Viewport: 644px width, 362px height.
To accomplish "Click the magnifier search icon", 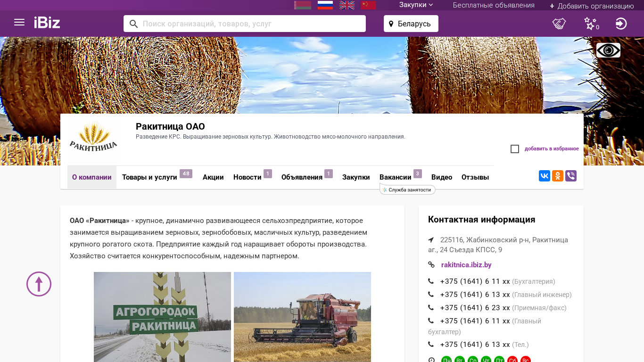I will [x=134, y=24].
